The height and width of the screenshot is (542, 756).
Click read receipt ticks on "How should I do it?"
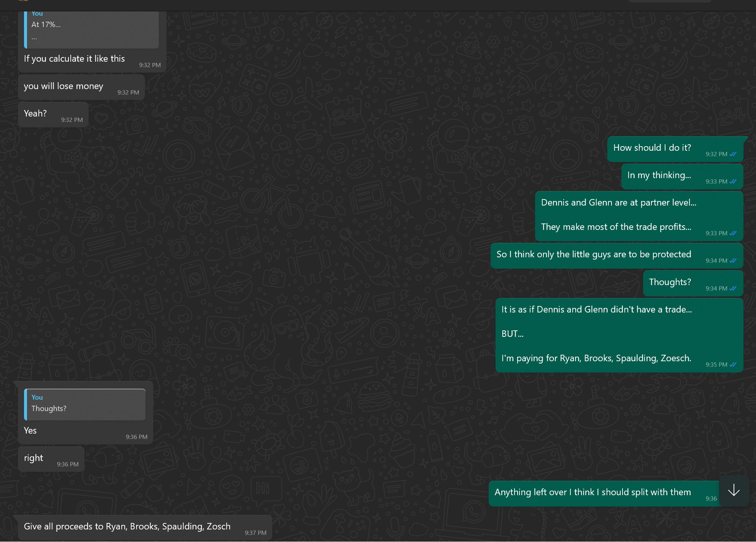click(x=733, y=154)
